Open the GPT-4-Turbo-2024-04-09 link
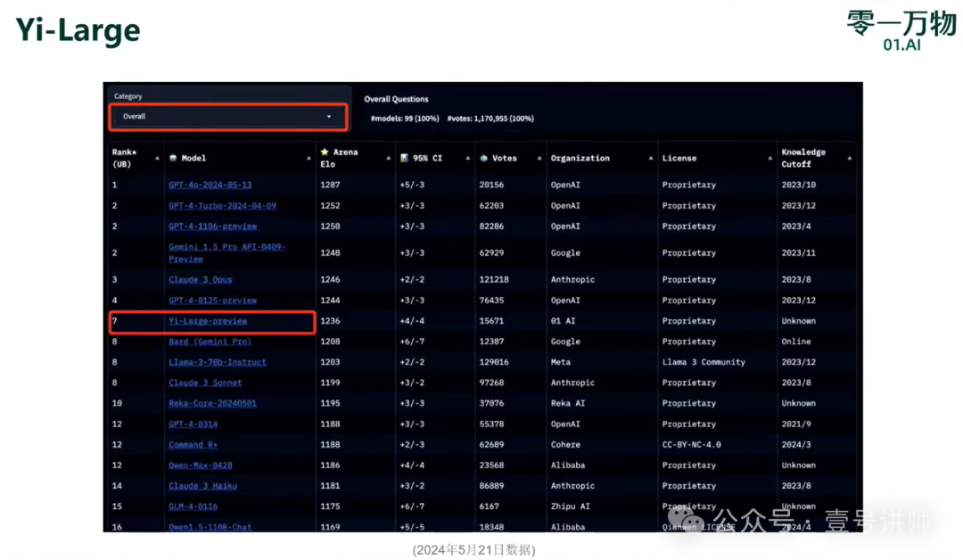The height and width of the screenshot is (560, 963). 222,206
